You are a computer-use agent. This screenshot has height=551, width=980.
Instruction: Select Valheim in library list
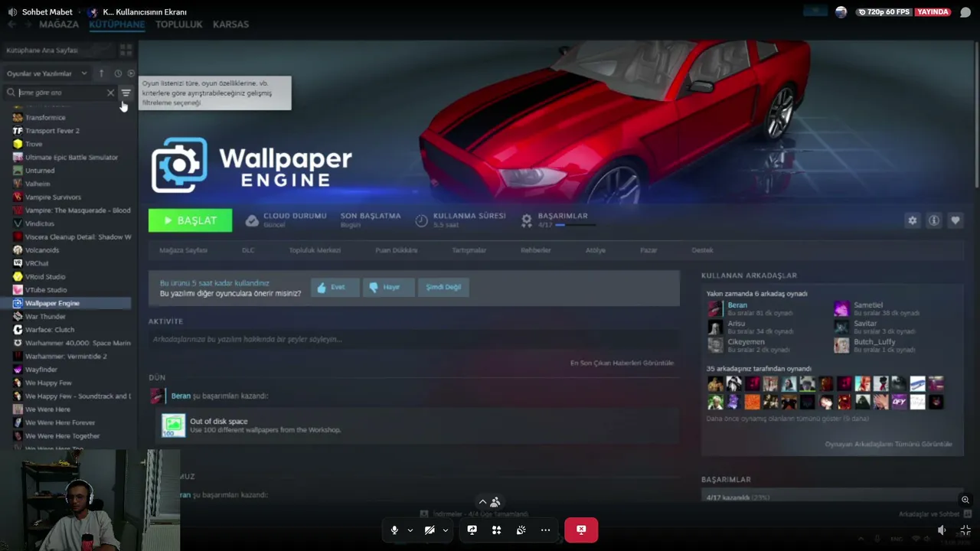coord(38,184)
